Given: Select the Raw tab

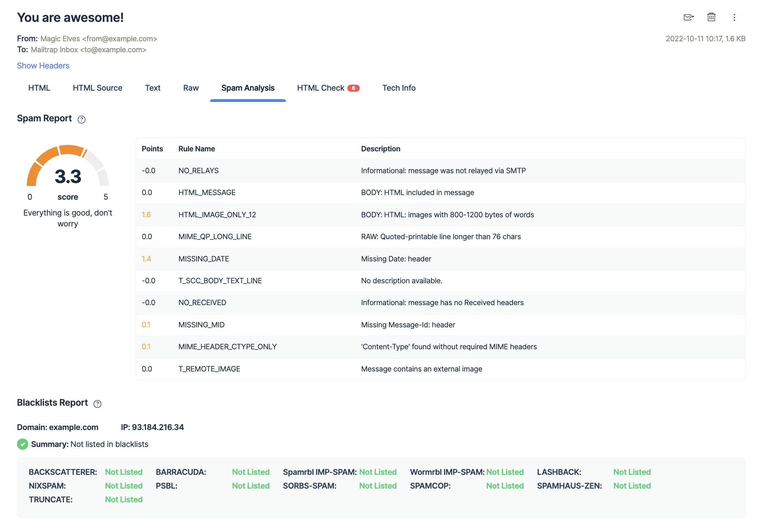Looking at the screenshot, I should (x=191, y=87).
